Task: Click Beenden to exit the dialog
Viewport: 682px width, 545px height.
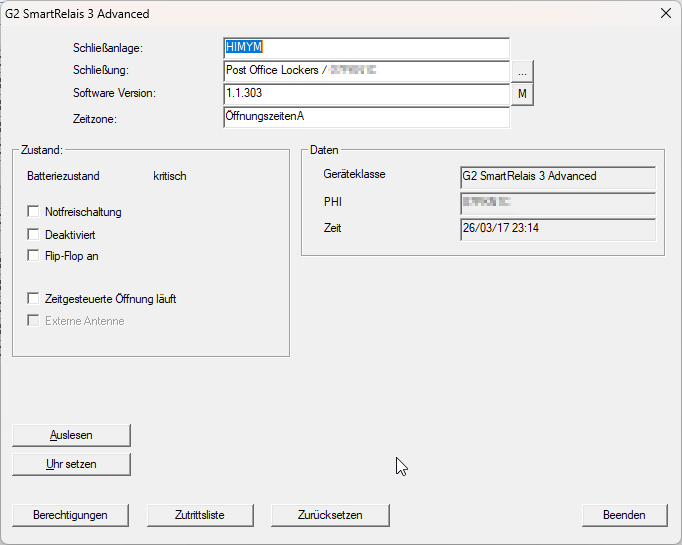Action: tap(623, 515)
